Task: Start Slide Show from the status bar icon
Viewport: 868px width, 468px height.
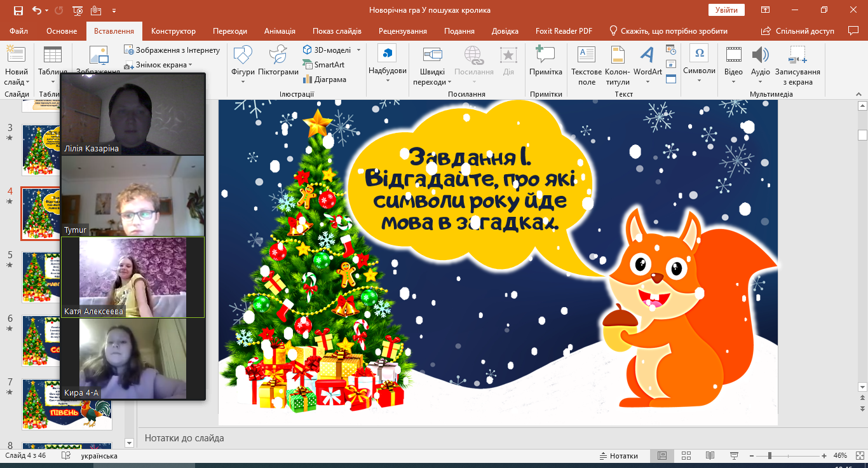Action: 734,456
